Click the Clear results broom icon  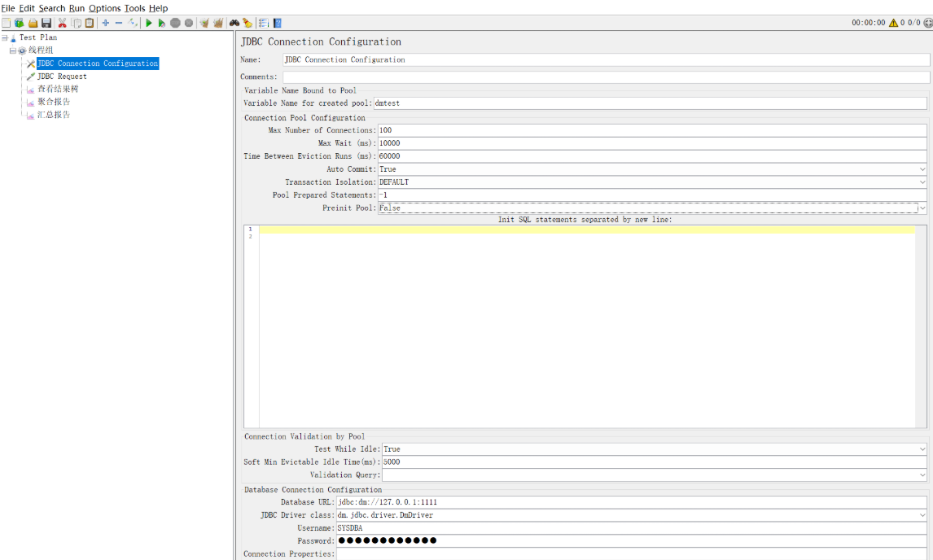pos(204,23)
